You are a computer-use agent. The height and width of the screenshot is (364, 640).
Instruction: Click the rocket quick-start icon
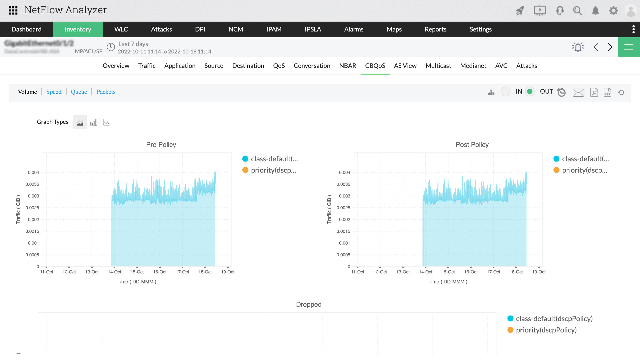pos(520,10)
